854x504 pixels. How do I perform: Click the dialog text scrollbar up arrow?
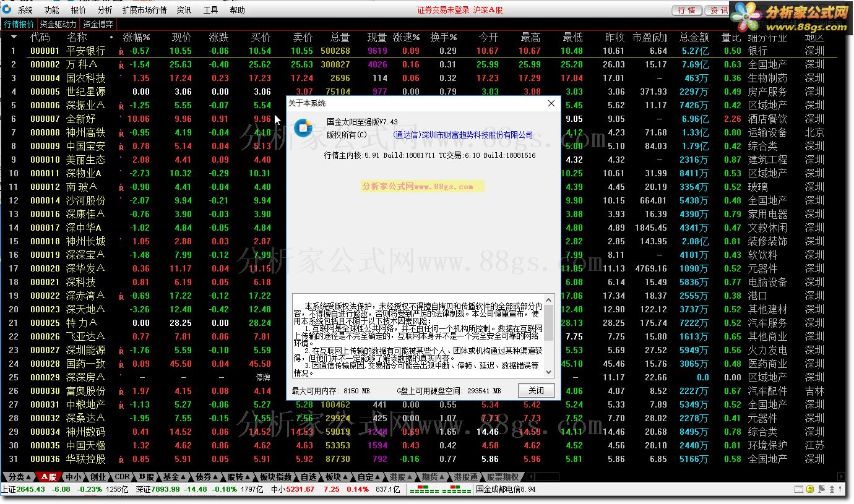point(549,300)
